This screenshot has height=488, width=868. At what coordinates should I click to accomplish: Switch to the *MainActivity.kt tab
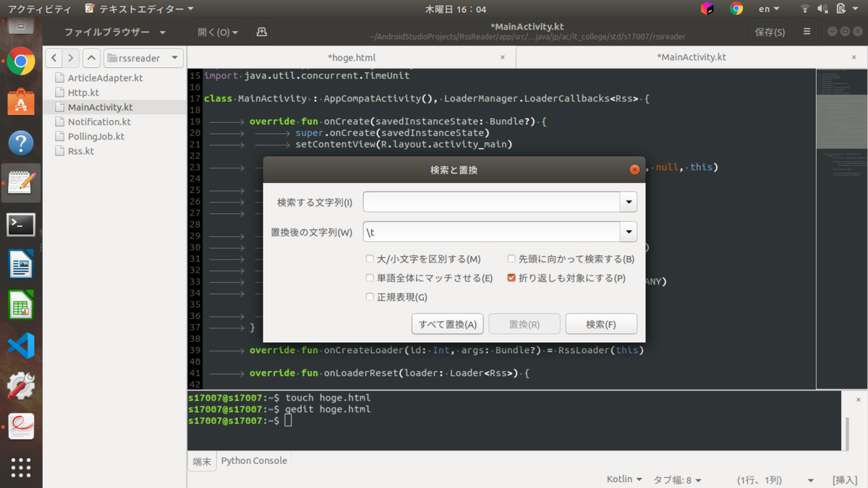click(692, 57)
